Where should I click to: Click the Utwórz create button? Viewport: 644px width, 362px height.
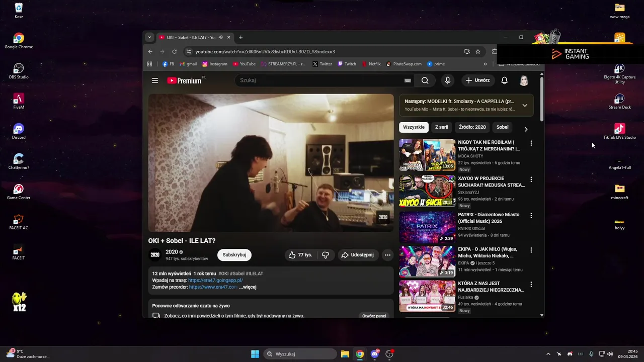(x=478, y=80)
